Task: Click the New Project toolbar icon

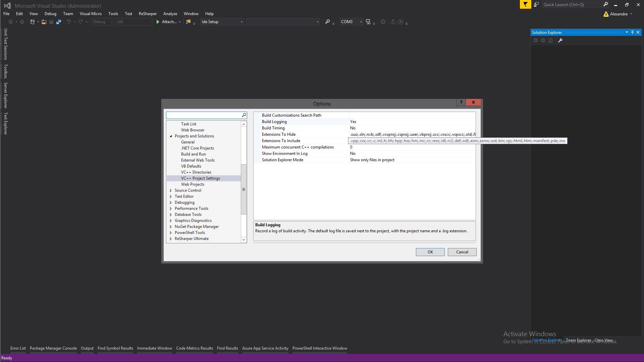Action: pos(32,22)
